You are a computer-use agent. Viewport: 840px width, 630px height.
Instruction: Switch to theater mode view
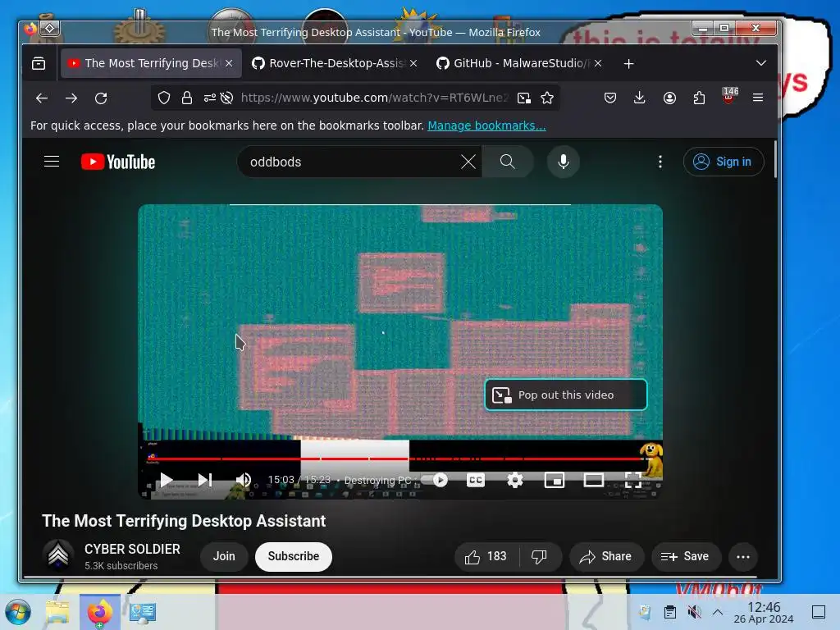594,480
